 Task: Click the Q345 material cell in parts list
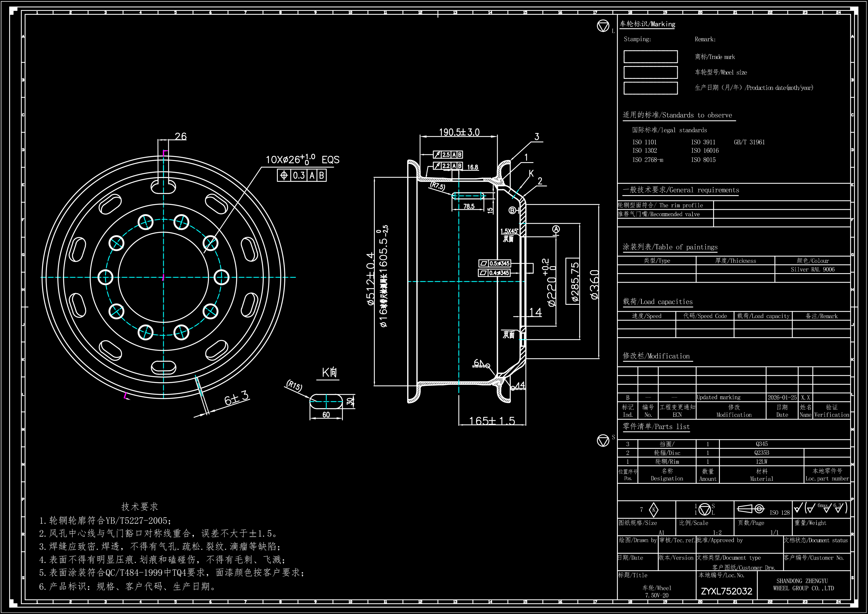762,444
